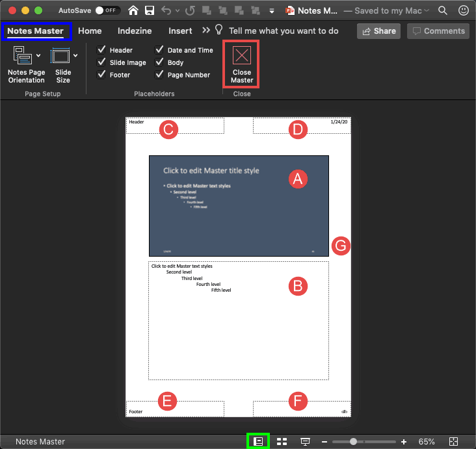Image resolution: width=476 pixels, height=449 pixels.
Task: Start Slide Show from status bar
Action: coord(305,441)
